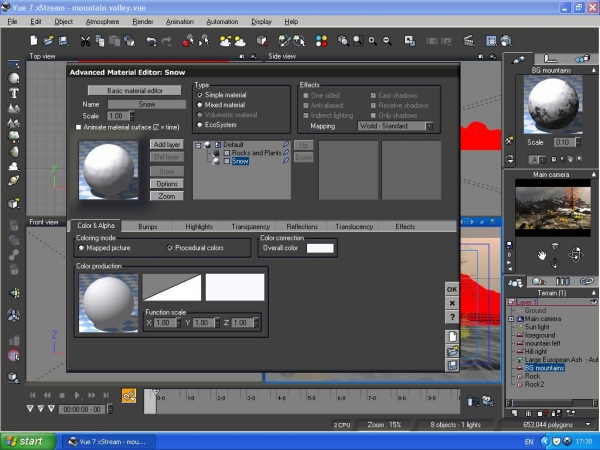This screenshot has width=600, height=450.
Task: Click the new material page icon in editor
Action: point(452,336)
